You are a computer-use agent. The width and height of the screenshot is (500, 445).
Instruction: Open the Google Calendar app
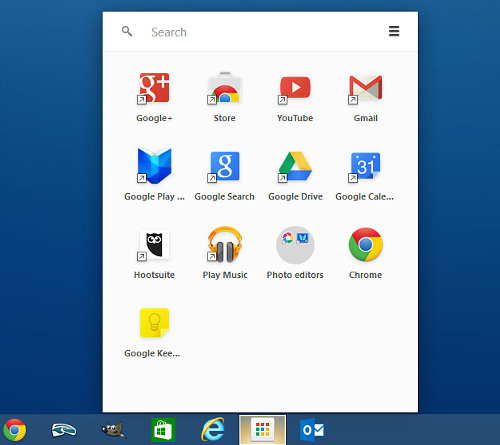(x=366, y=166)
